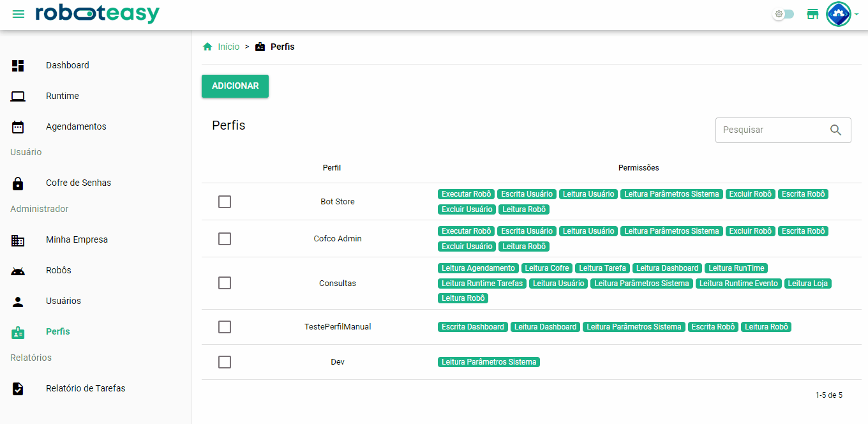This screenshot has width=868, height=424.
Task: Click the store icon in header
Action: [x=812, y=14]
